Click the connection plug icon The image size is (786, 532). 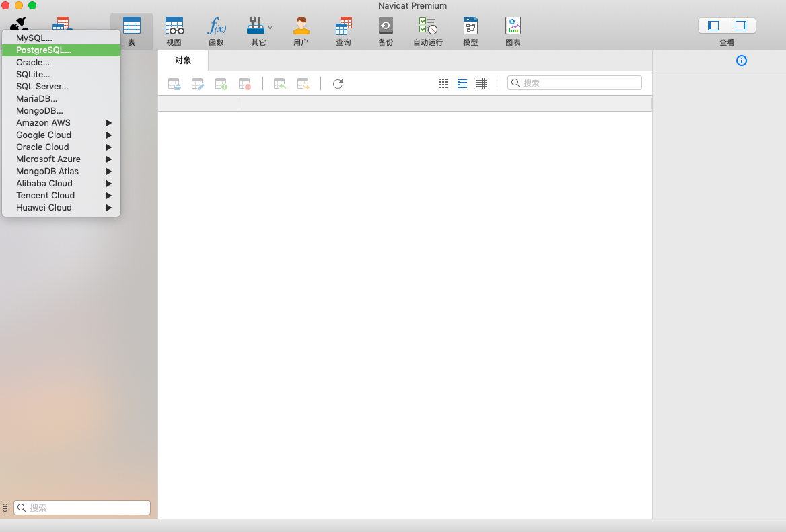pos(19,23)
